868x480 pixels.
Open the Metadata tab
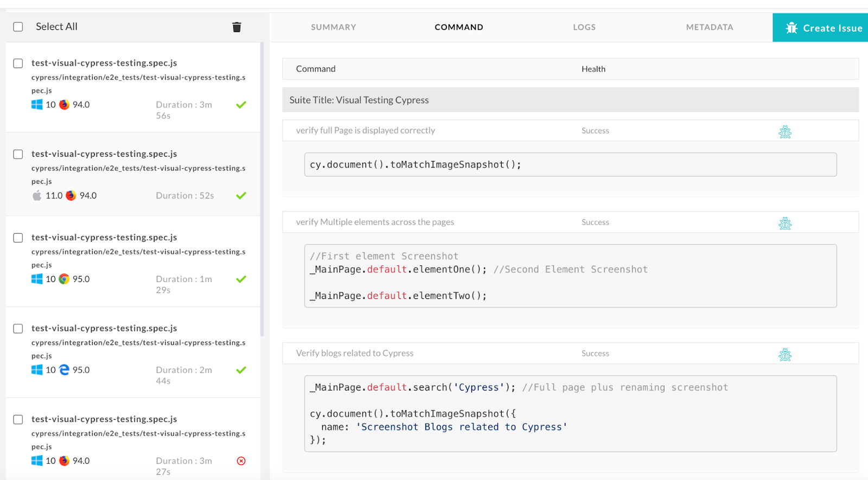pyautogui.click(x=709, y=27)
